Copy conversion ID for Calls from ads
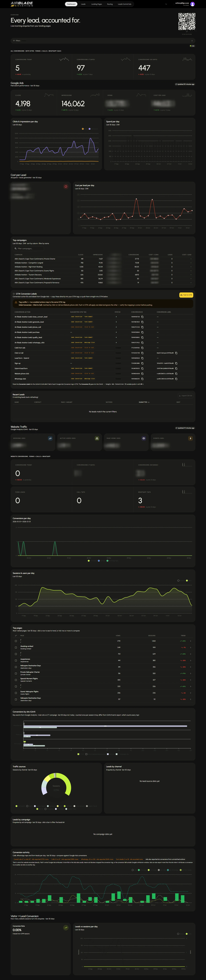Viewport: 206px width, 980px height. 142,348
